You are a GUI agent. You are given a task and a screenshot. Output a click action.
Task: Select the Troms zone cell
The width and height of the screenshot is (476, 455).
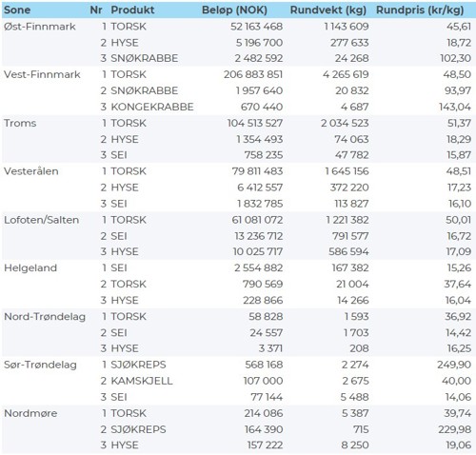pos(20,123)
